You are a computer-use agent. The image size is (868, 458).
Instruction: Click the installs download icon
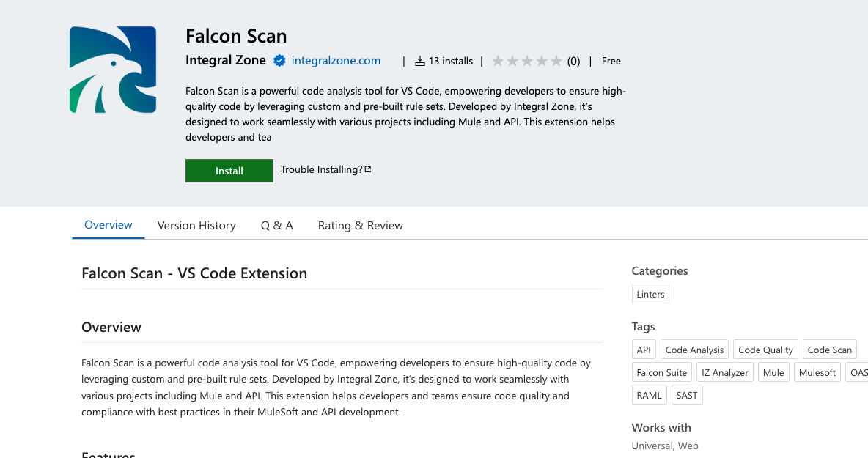[420, 61]
